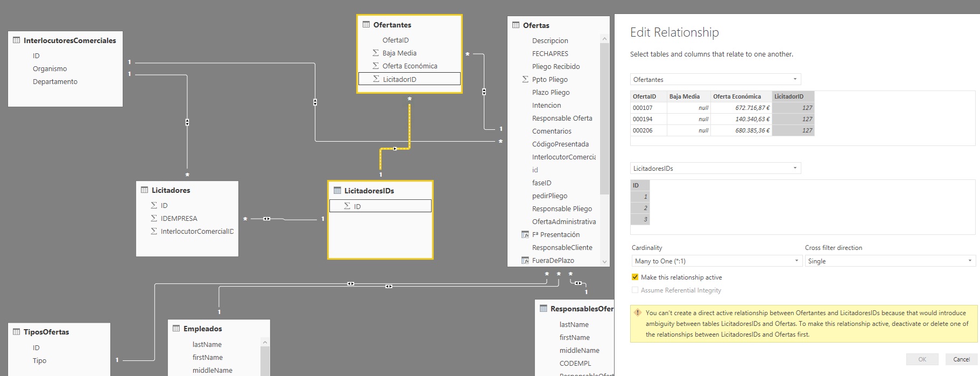Select OfertaAdministrativa field in Ofertas table
980x376 pixels.
tap(564, 221)
